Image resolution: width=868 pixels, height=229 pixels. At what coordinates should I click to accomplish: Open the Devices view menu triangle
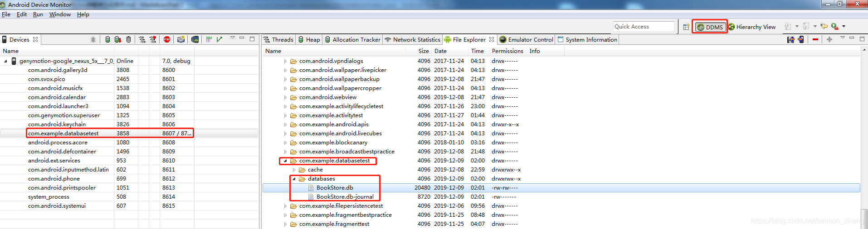233,38
